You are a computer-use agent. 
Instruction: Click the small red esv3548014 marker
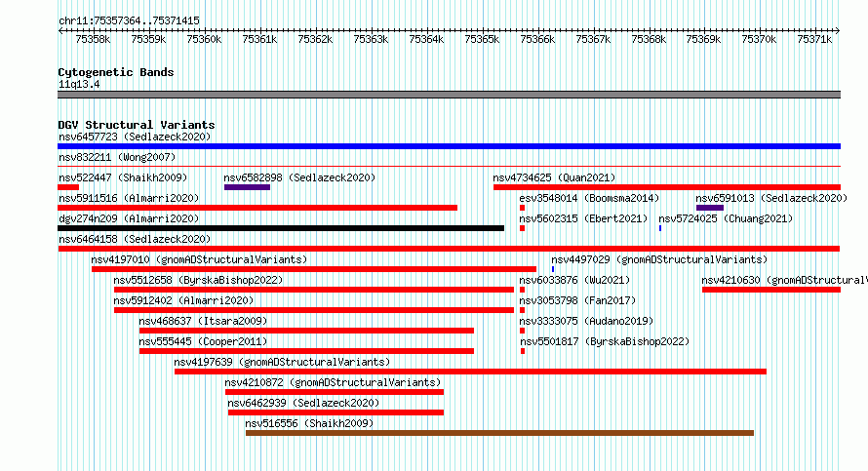(x=522, y=208)
